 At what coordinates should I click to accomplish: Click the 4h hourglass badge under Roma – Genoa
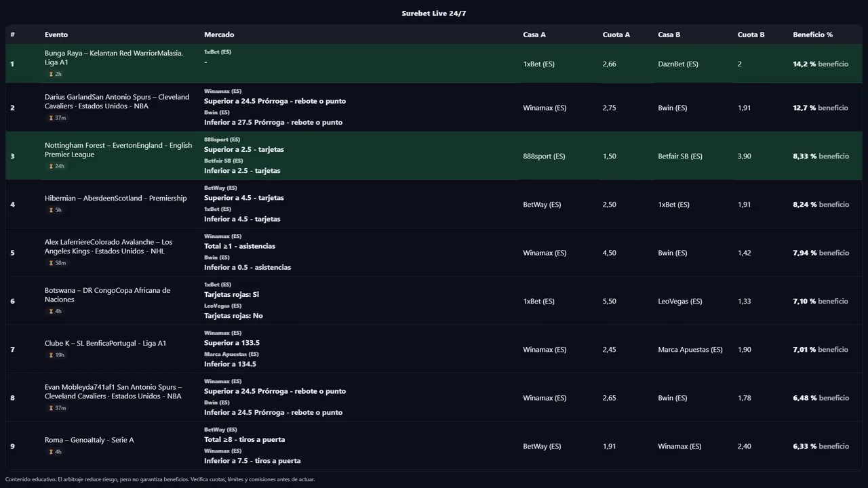click(55, 451)
